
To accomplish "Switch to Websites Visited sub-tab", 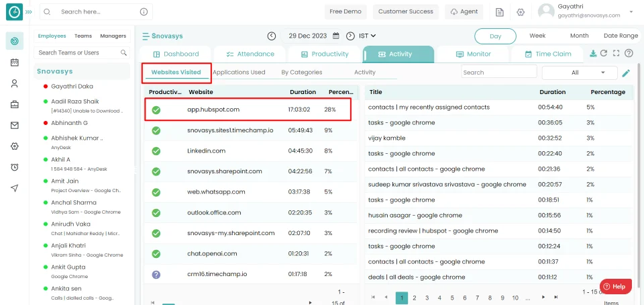I will [176, 73].
